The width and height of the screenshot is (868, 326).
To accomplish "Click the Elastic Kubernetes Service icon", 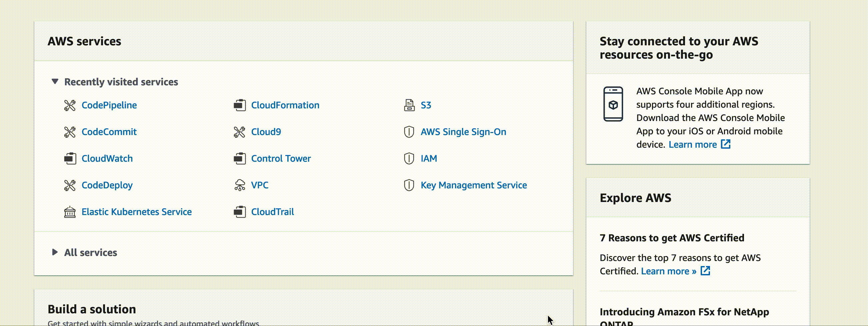I will click(x=70, y=212).
